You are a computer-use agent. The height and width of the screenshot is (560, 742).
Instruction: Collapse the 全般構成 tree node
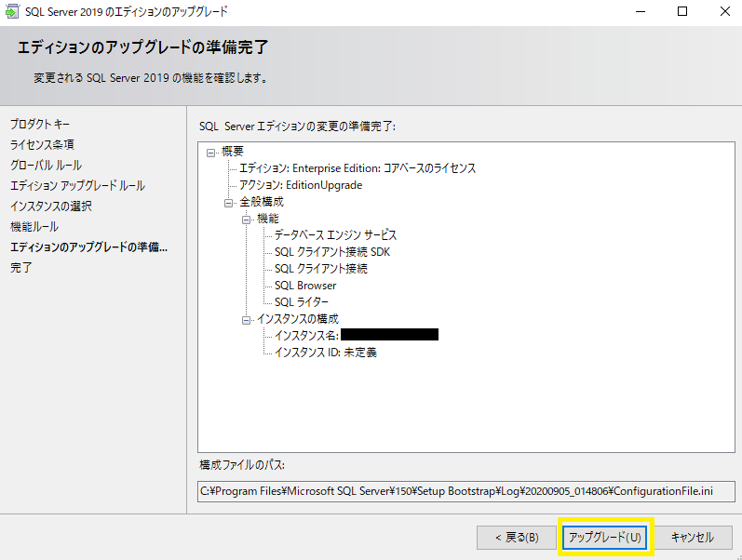point(229,203)
